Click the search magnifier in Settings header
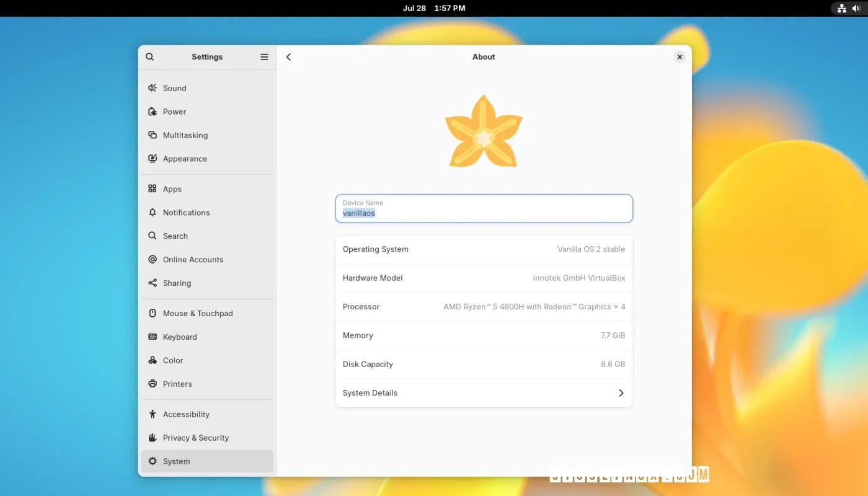 click(x=150, y=56)
